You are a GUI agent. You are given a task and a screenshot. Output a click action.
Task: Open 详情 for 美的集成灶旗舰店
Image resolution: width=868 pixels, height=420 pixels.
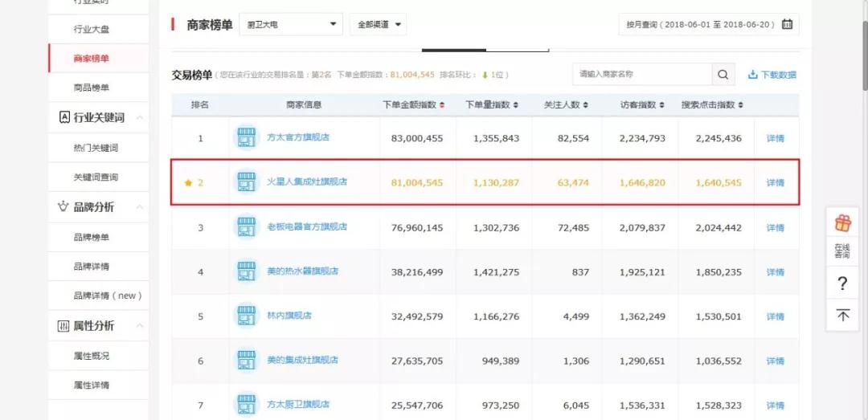click(775, 361)
